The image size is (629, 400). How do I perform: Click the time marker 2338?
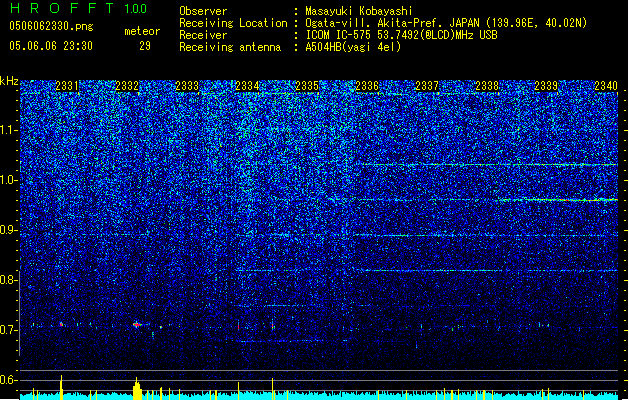click(x=487, y=86)
